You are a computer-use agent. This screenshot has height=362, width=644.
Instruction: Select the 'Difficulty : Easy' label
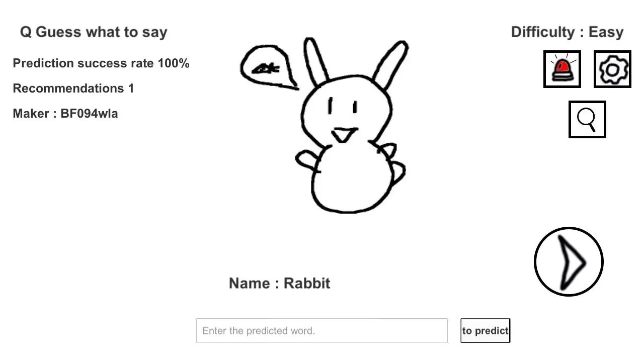click(567, 32)
